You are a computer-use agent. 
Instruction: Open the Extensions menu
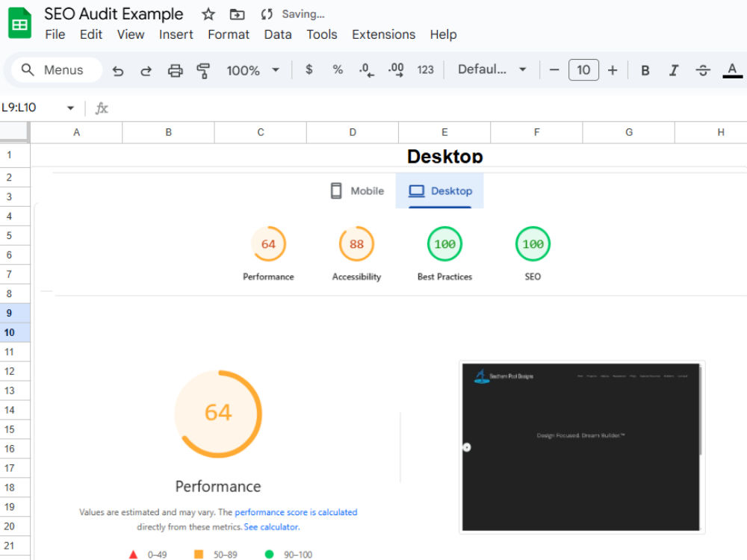pos(383,34)
